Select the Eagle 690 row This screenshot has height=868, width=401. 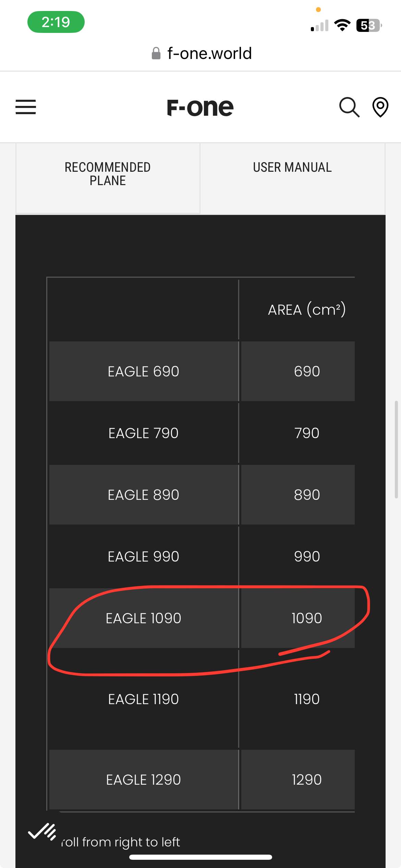click(143, 371)
